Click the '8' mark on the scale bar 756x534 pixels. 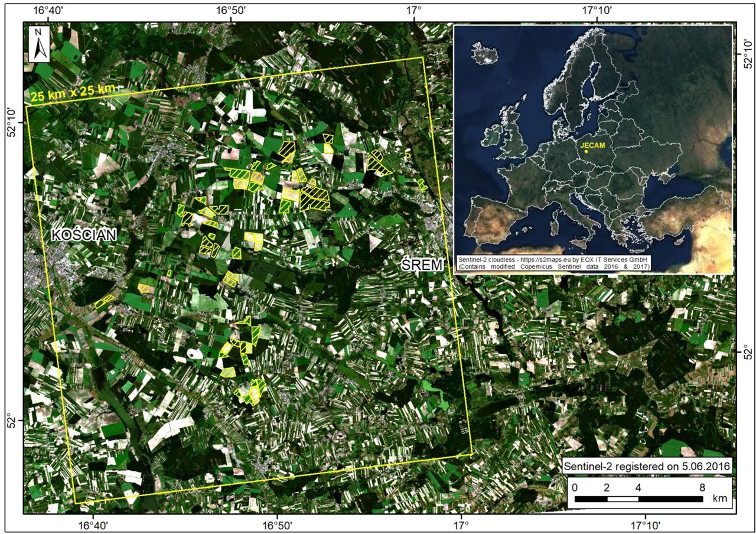(x=702, y=488)
